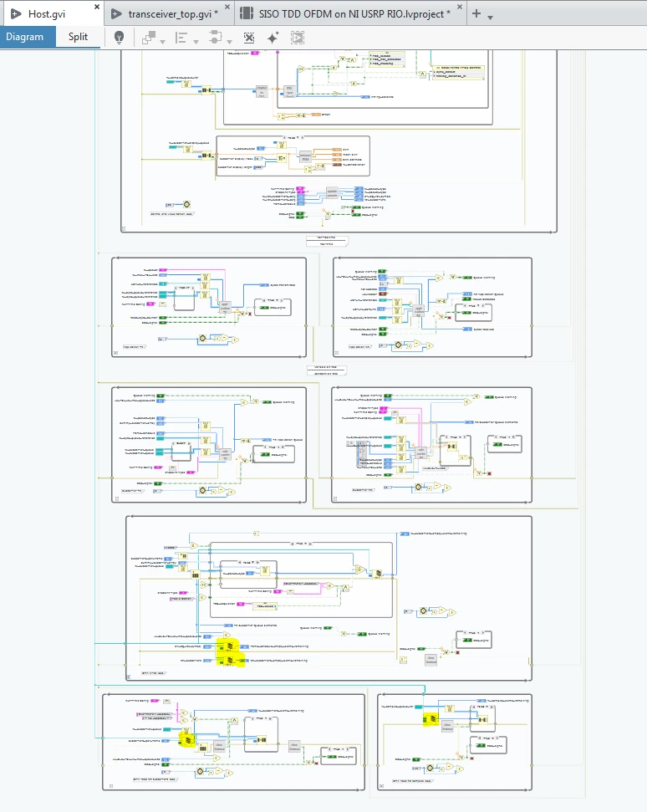Add a new document tab with plus button
Viewport: 647px width, 812px height.
coord(476,13)
